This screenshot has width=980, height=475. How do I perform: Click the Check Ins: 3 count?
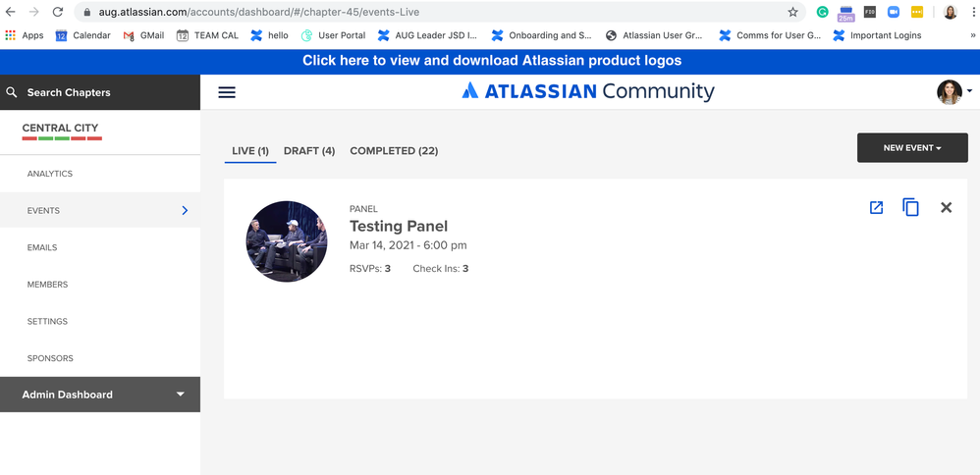pos(441,269)
